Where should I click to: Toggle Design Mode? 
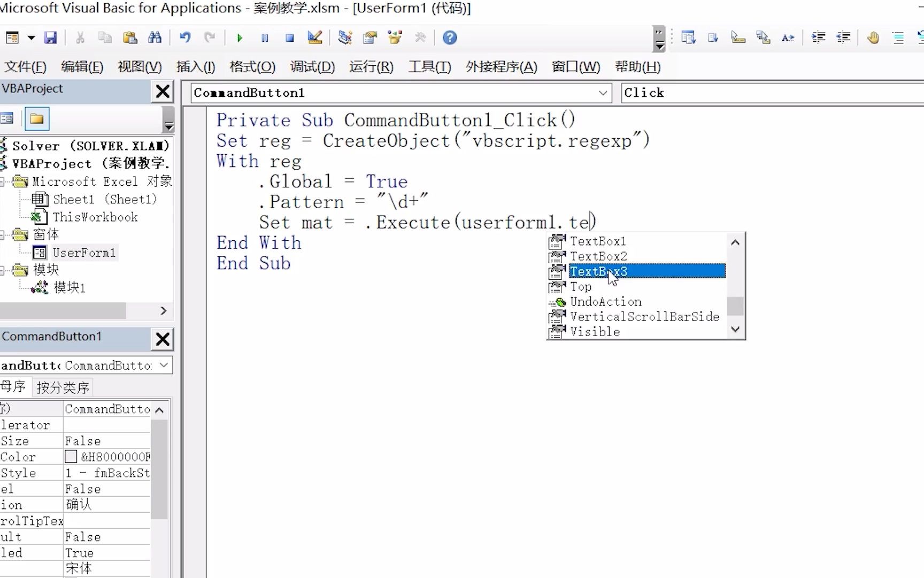pyautogui.click(x=314, y=37)
